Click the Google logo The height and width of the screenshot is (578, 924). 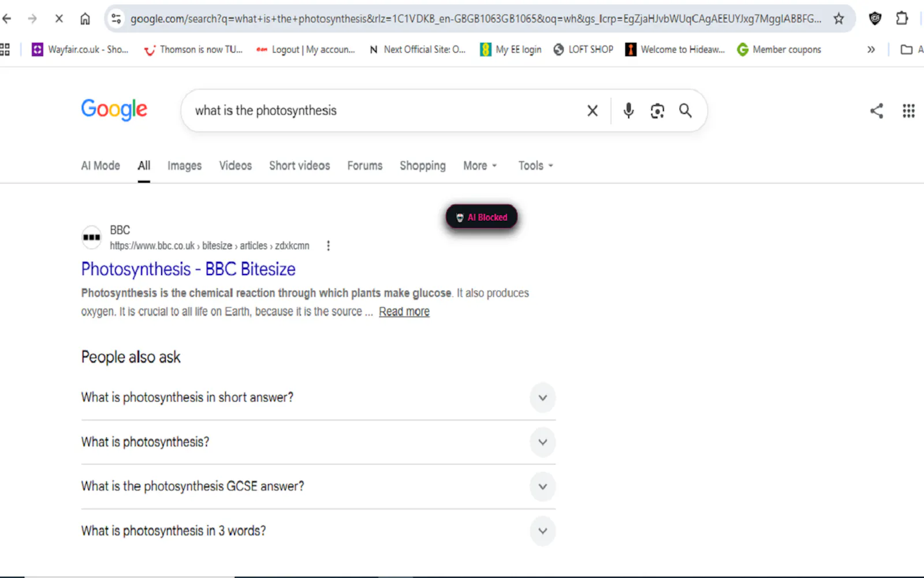pos(114,109)
